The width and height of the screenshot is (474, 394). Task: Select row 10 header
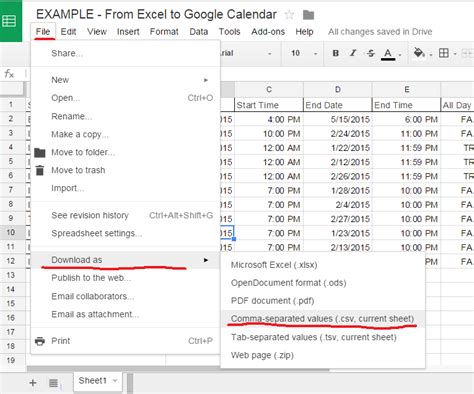click(13, 232)
